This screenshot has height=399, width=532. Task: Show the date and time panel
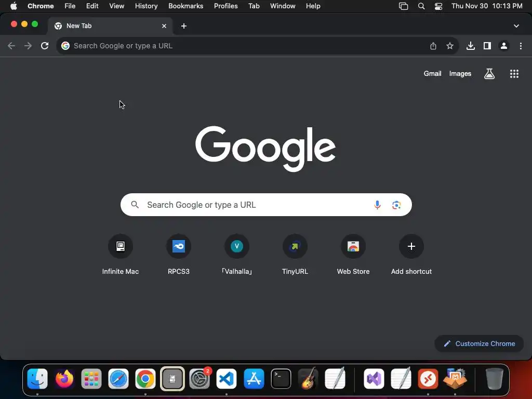[x=487, y=6]
